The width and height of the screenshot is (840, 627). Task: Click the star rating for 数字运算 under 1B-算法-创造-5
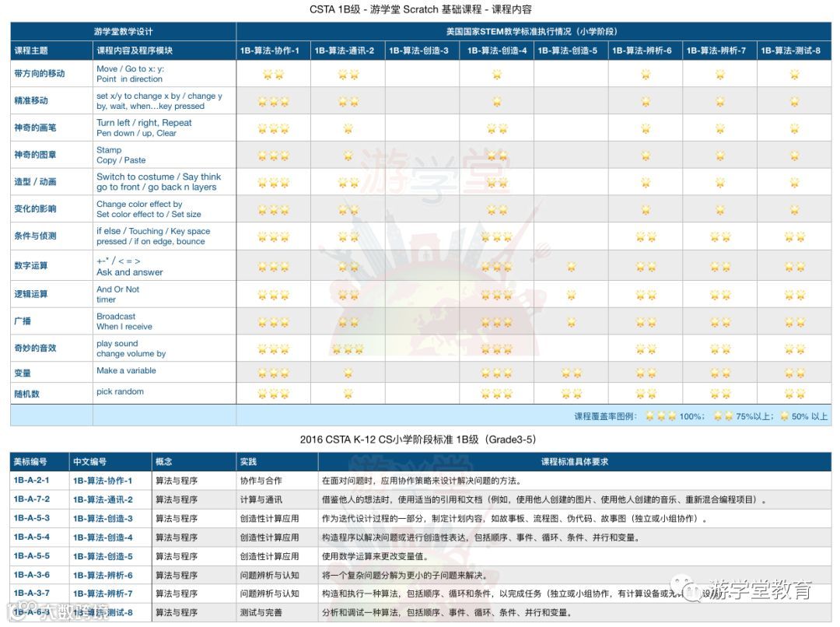[x=571, y=266]
